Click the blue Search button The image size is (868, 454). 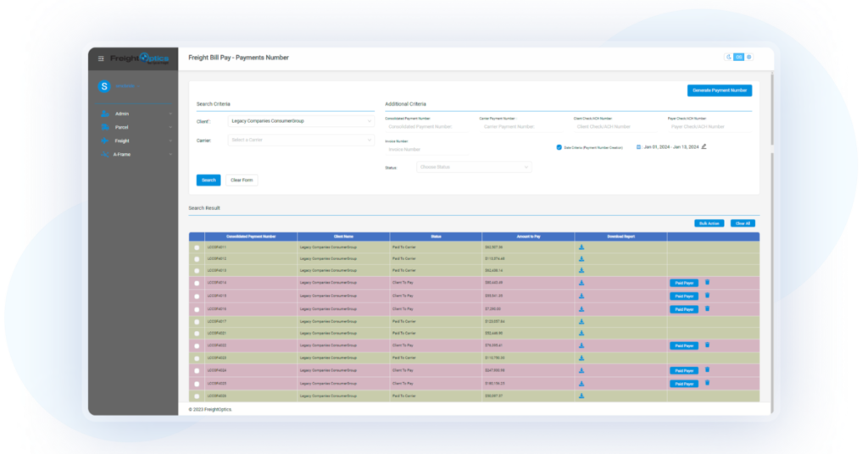click(x=209, y=180)
